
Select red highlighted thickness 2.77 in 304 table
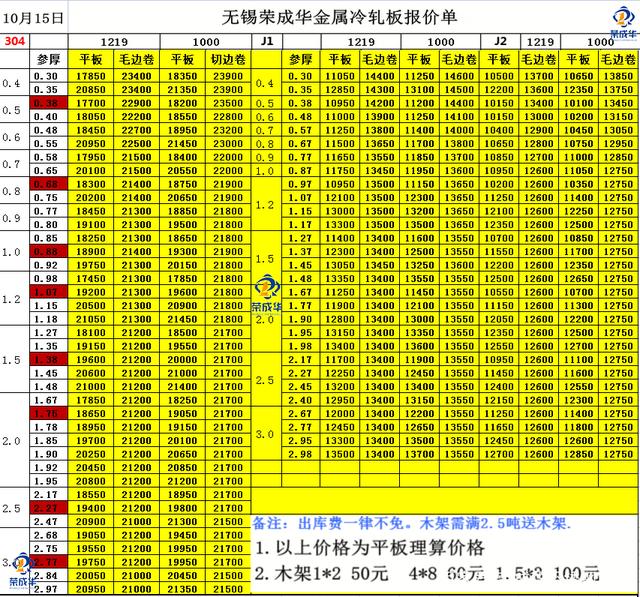click(49, 562)
